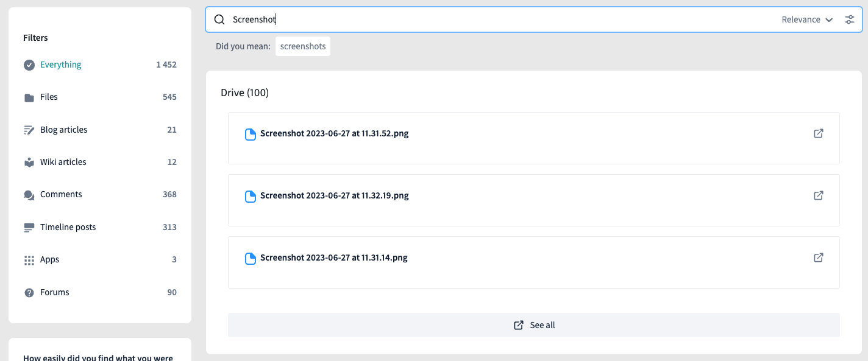Open Screenshot 11.32.19 external link icon
The width and height of the screenshot is (868, 361).
[x=819, y=195]
